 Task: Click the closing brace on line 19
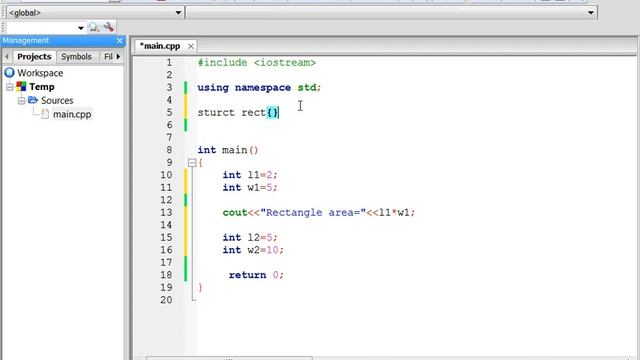[200, 288]
